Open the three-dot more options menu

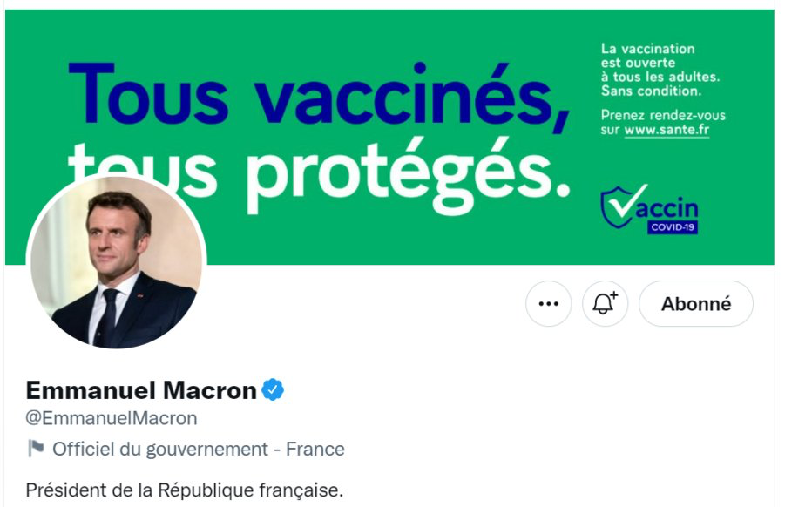(x=548, y=304)
